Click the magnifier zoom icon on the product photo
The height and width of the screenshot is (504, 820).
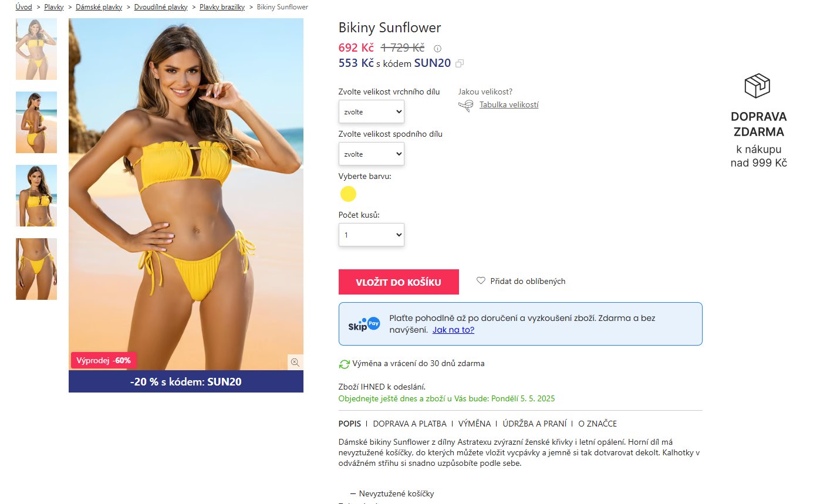pyautogui.click(x=295, y=362)
